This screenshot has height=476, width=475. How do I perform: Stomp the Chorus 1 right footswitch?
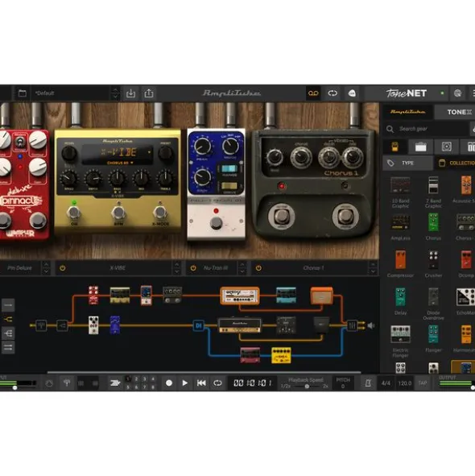(x=345, y=217)
